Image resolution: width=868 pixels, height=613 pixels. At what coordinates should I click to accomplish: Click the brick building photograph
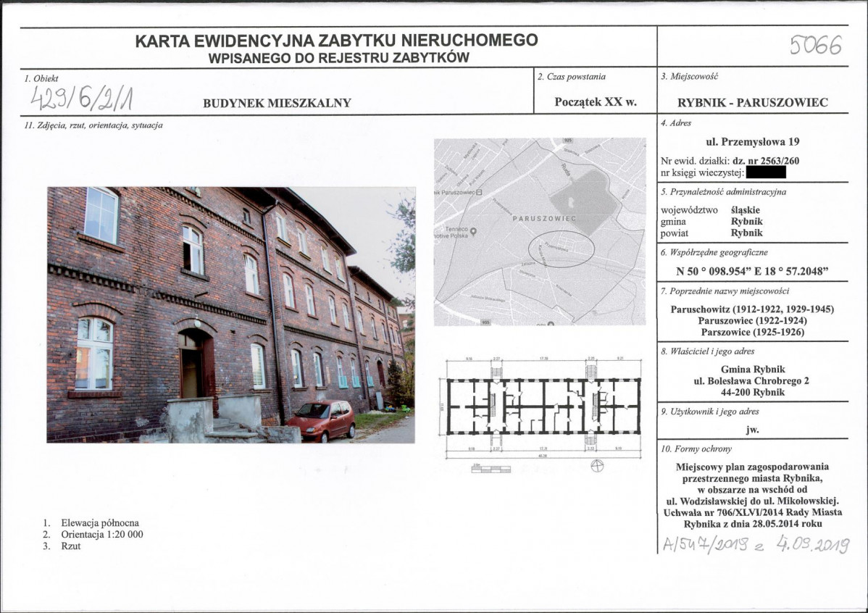(231, 315)
